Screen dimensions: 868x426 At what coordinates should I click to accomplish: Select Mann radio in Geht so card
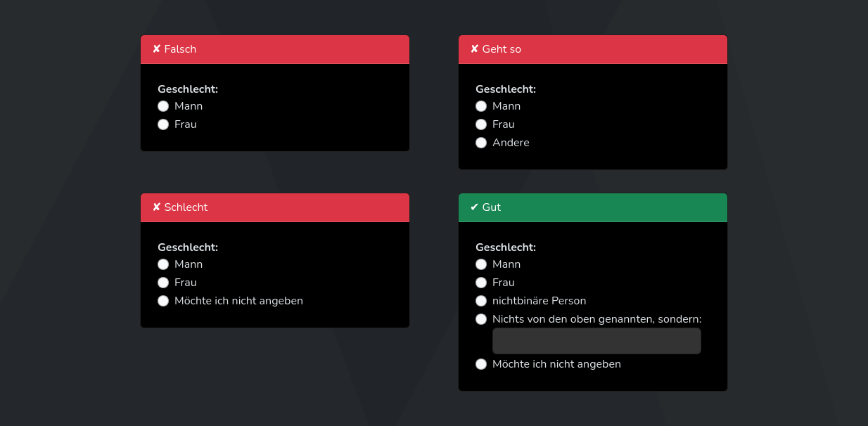click(481, 106)
